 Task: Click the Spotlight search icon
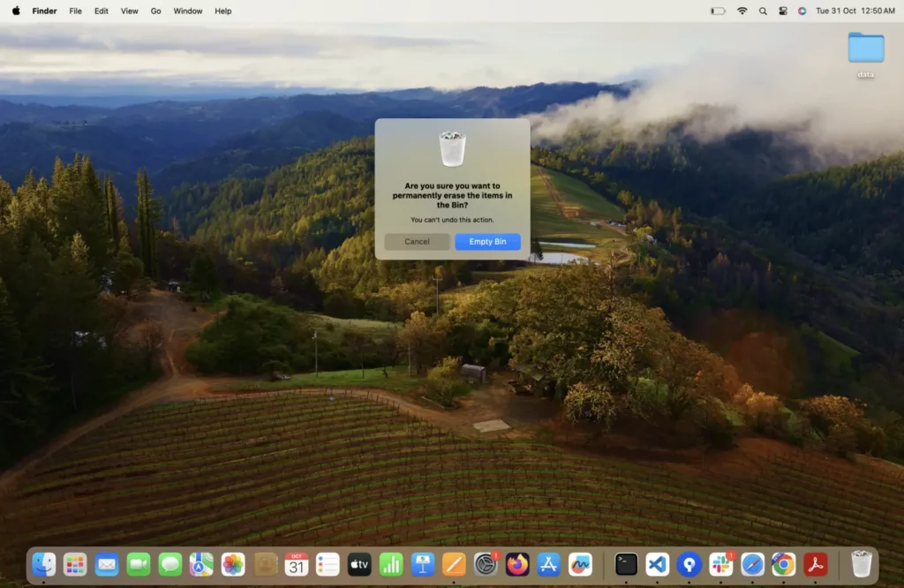[x=762, y=11]
